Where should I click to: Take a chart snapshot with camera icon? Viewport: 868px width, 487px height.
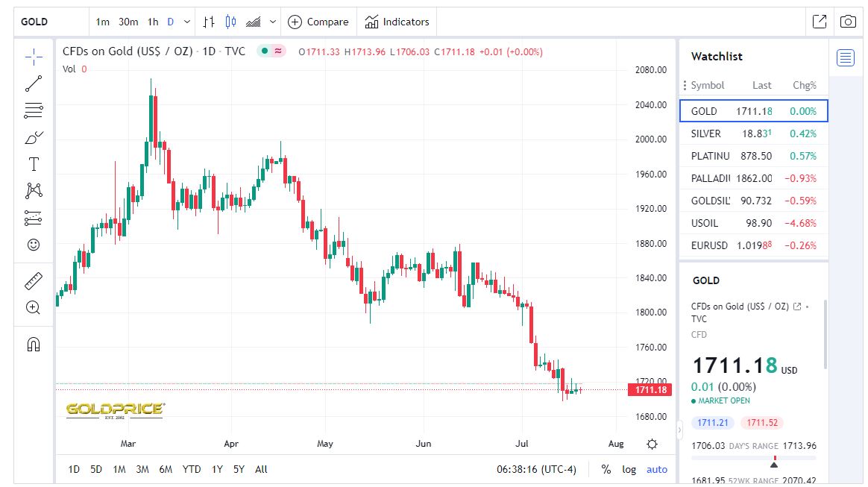click(x=848, y=22)
